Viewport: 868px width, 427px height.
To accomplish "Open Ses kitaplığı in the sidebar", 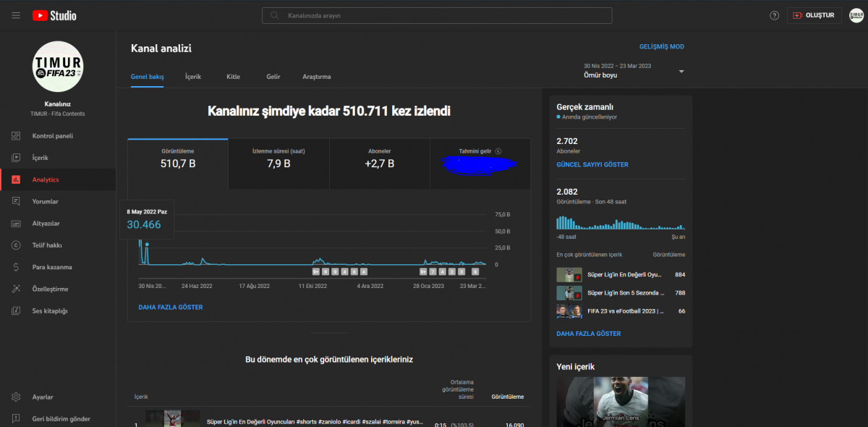I will tap(58, 311).
